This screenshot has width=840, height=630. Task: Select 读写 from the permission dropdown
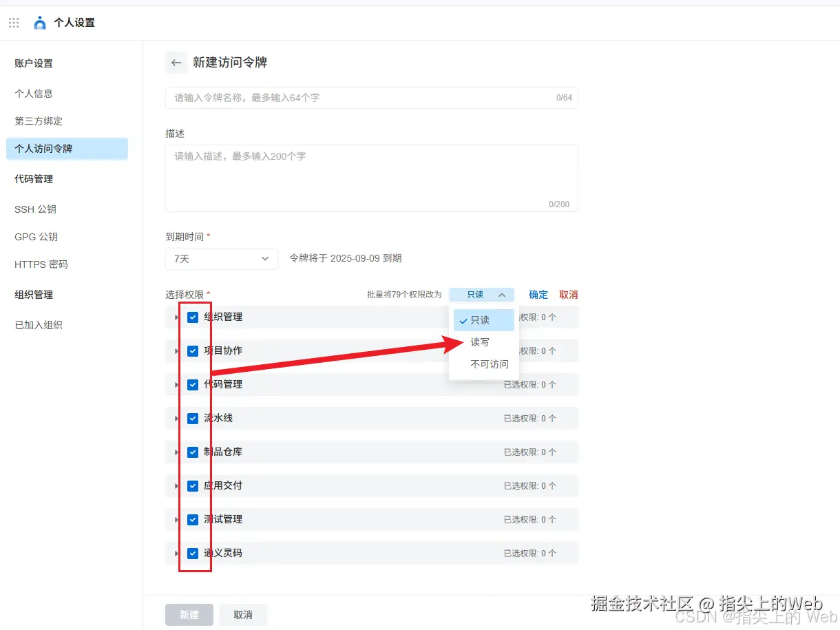(481, 342)
